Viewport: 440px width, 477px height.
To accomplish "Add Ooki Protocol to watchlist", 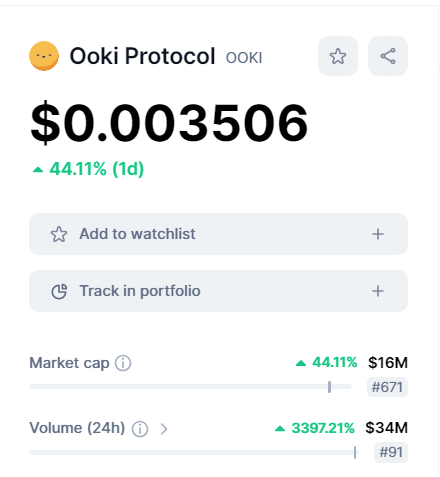I will [x=218, y=234].
